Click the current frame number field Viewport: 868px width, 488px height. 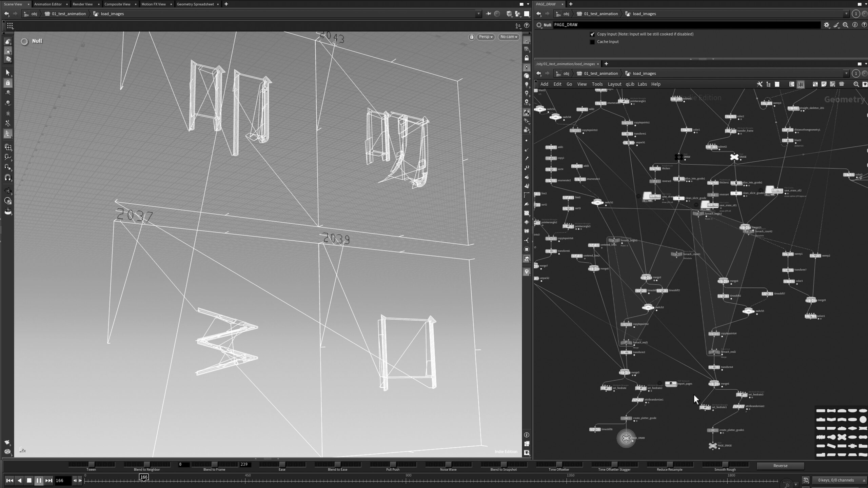click(62, 480)
